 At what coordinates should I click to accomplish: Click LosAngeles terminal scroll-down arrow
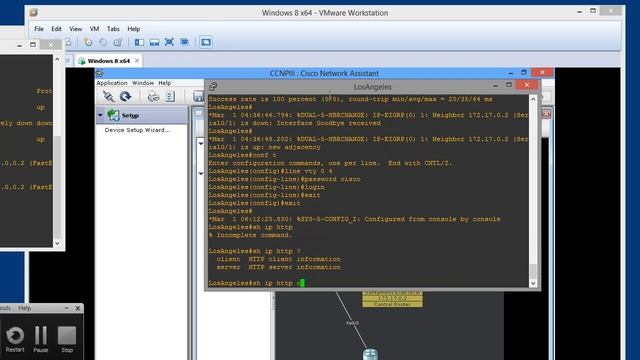(533, 283)
